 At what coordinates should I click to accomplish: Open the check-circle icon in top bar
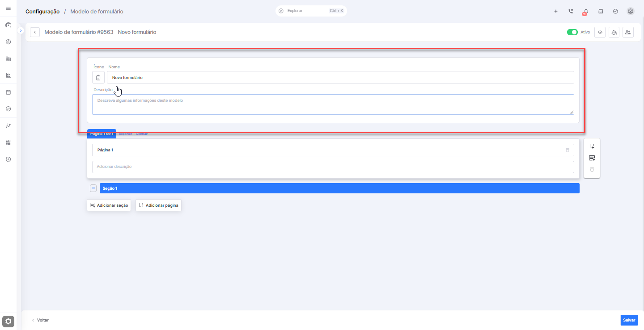(x=615, y=11)
